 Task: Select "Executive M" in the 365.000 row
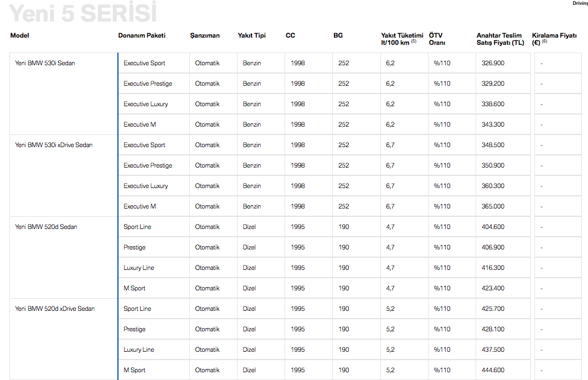(140, 206)
